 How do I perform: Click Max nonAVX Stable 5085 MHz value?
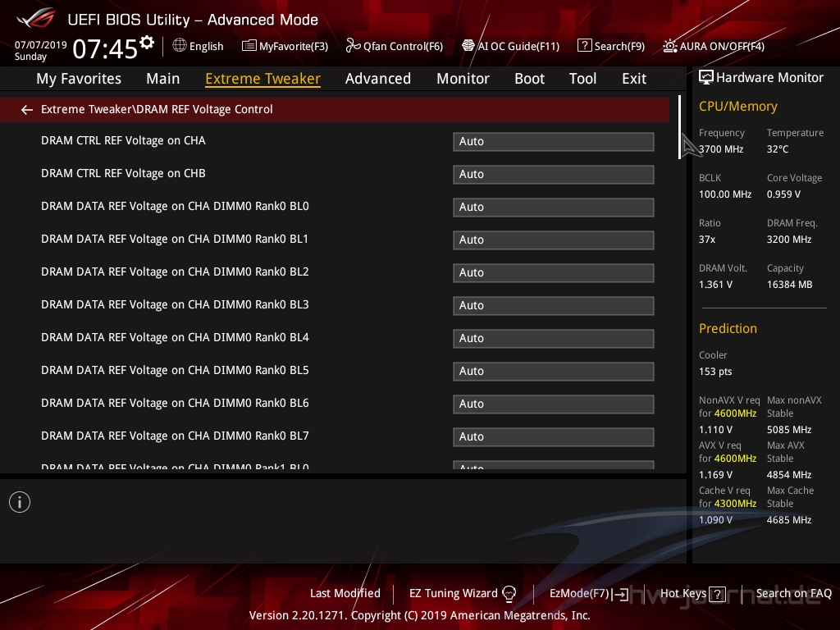pos(789,430)
